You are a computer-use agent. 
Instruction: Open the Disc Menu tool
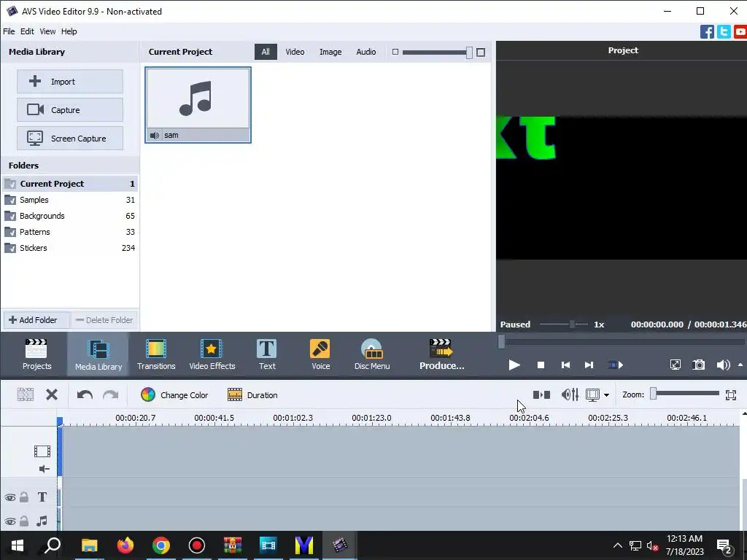[x=372, y=354]
